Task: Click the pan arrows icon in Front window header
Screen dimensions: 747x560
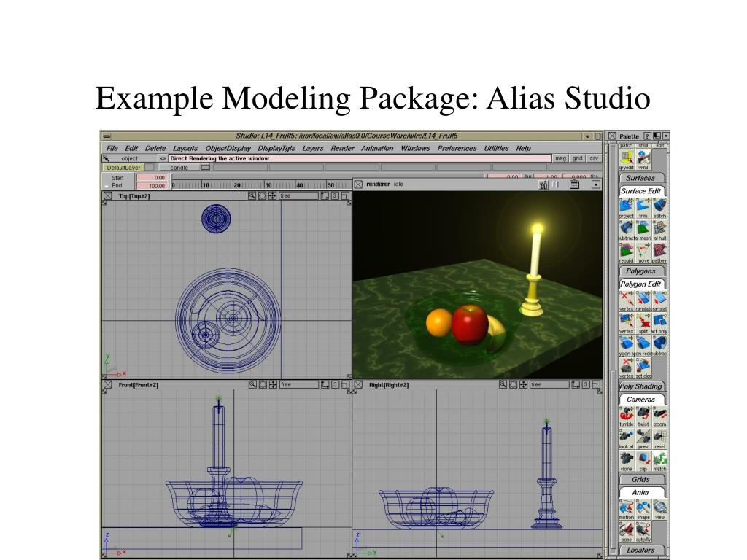Action: pyautogui.click(x=273, y=384)
